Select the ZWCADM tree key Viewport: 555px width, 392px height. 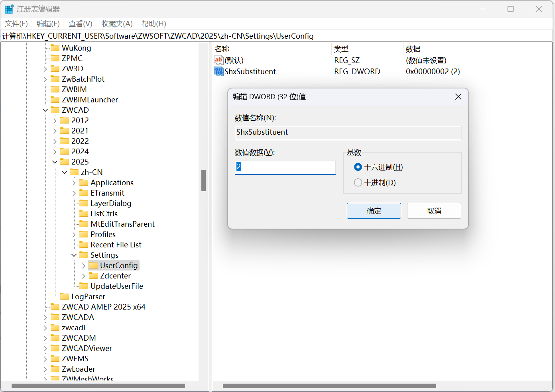pos(79,338)
